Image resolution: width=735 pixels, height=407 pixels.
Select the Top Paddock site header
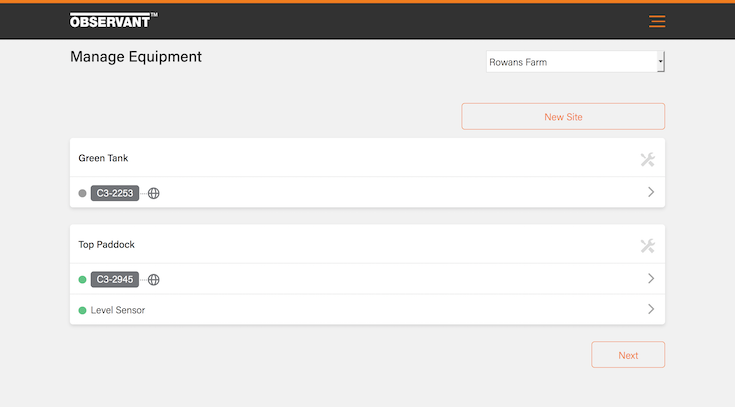106,245
